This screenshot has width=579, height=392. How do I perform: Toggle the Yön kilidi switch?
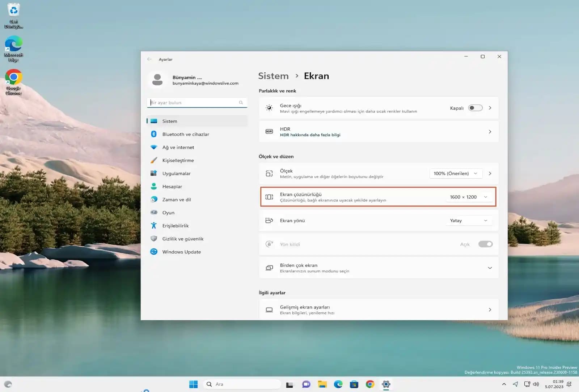[x=485, y=244]
